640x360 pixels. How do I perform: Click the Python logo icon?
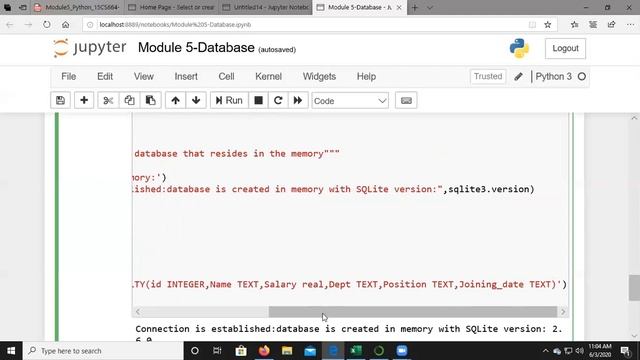click(x=519, y=48)
